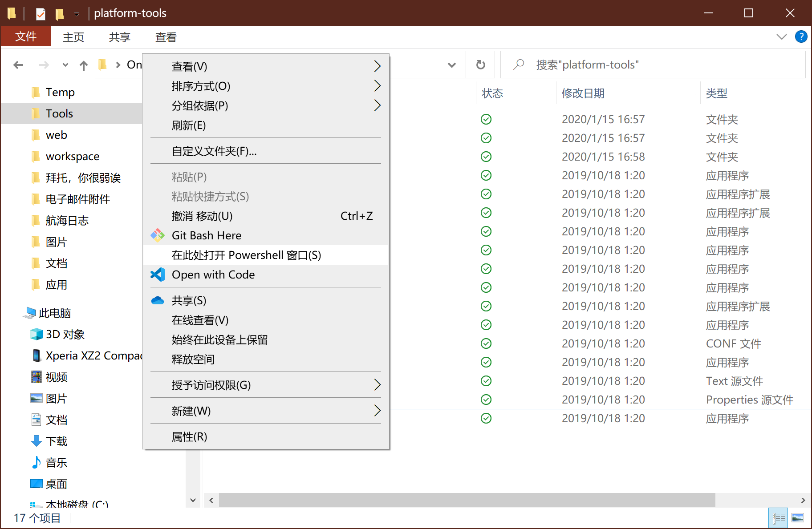Click the platform-tools search box
Image resolution: width=812 pixels, height=529 pixels.
click(653, 65)
